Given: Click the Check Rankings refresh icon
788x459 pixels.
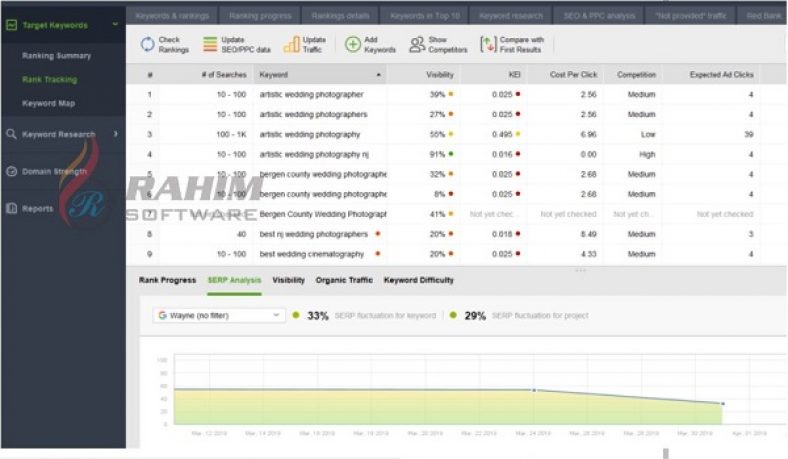Looking at the screenshot, I should coord(147,44).
